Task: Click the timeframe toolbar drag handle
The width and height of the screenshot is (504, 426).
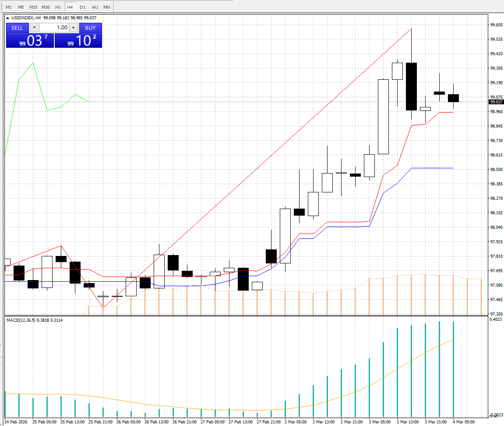Action: [x=2, y=7]
